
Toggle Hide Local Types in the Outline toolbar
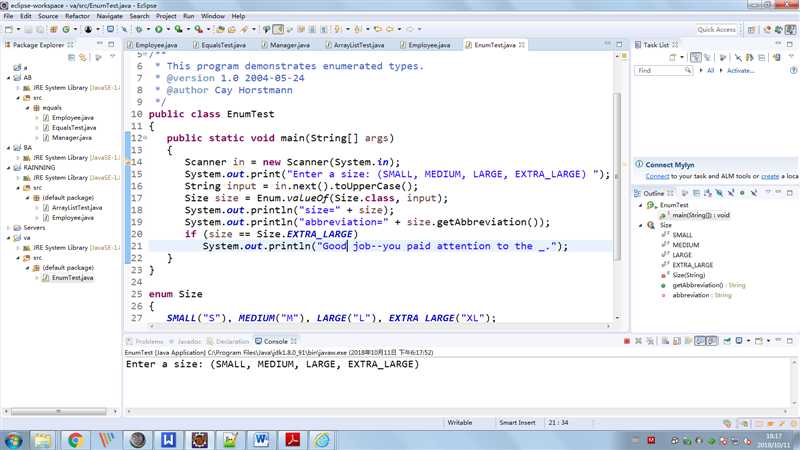[754, 193]
